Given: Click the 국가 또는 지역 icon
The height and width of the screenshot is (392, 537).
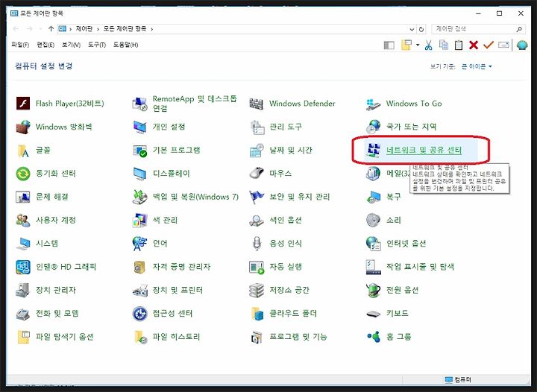Looking at the screenshot, I should click(374, 127).
